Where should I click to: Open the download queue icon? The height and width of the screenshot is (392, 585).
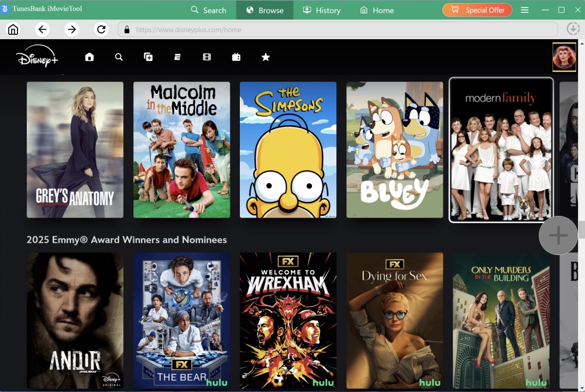pos(573,29)
